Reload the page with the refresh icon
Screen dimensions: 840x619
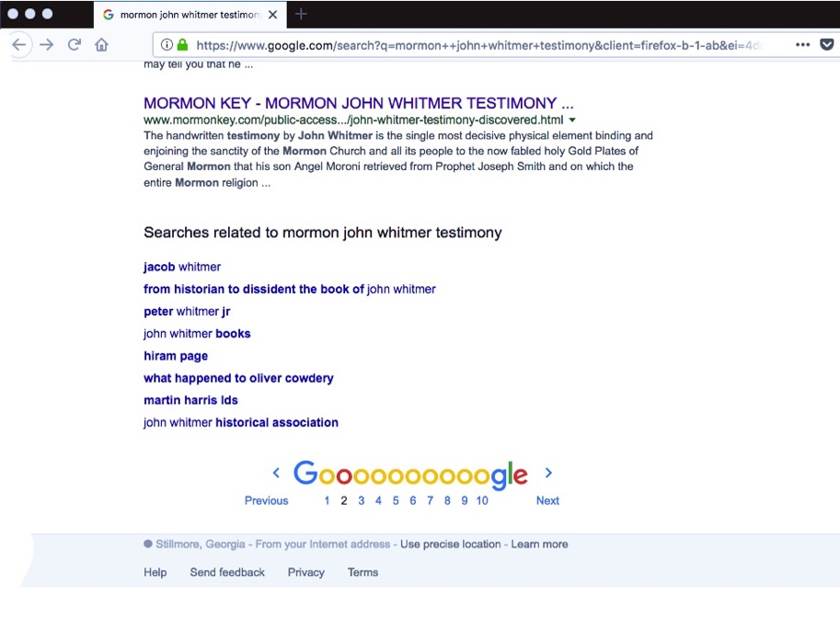[75, 44]
